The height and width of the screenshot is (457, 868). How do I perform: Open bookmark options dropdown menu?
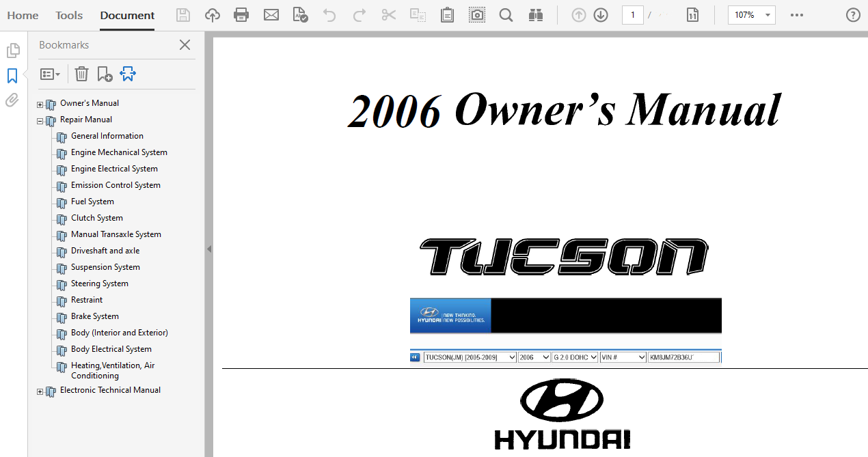(50, 74)
